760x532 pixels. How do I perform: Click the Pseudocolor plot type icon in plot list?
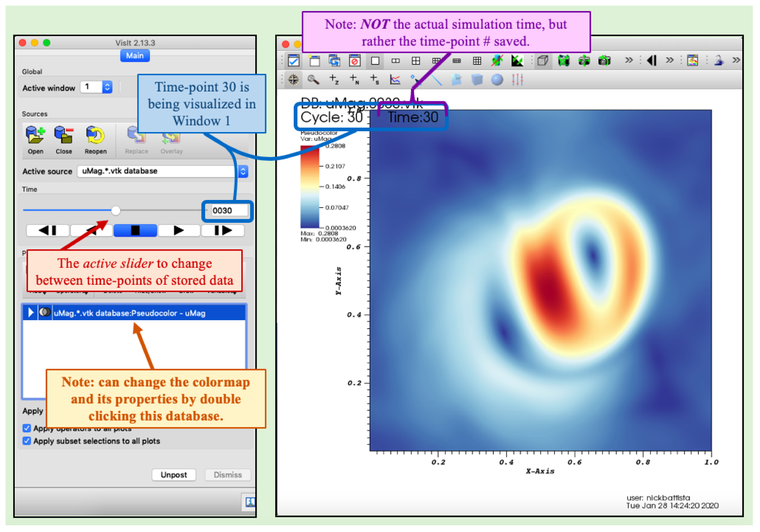[45, 313]
